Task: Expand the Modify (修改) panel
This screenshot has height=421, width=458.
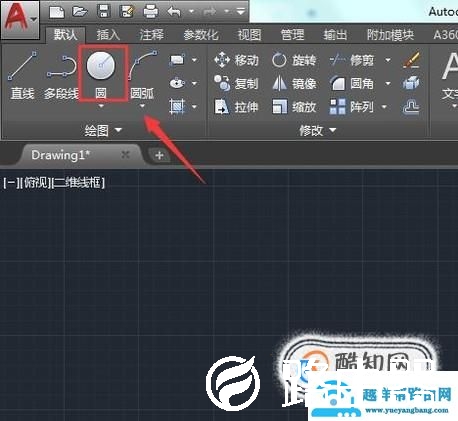Action: (317, 130)
